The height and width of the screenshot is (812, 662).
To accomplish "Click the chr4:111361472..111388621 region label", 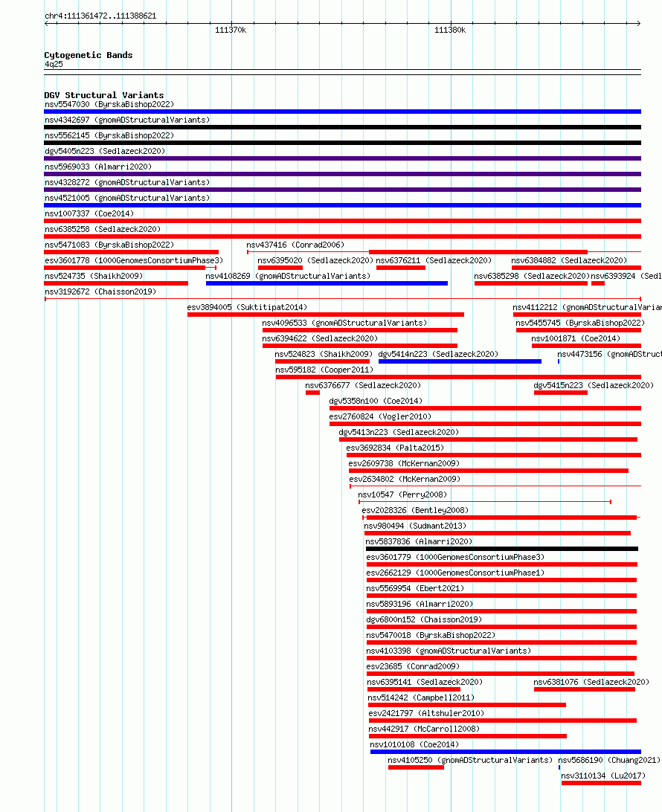I will [x=100, y=16].
